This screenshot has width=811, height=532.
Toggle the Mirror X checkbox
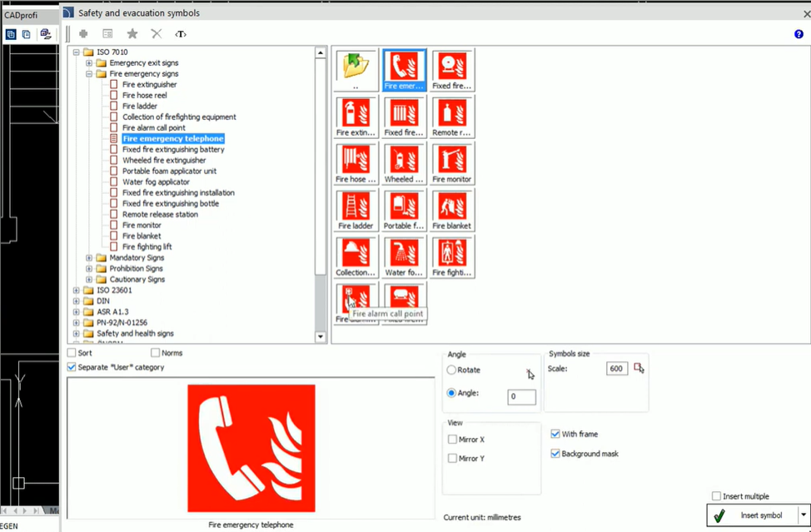pyautogui.click(x=452, y=440)
